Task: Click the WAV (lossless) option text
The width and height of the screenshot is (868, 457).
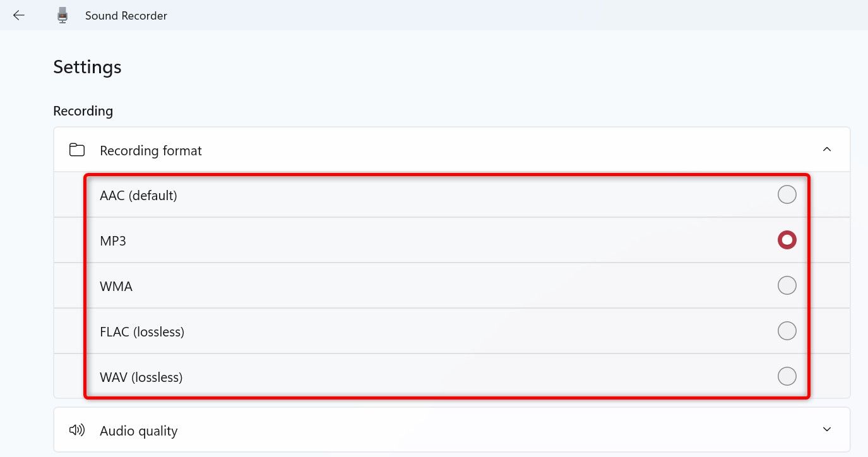Action: point(141,377)
